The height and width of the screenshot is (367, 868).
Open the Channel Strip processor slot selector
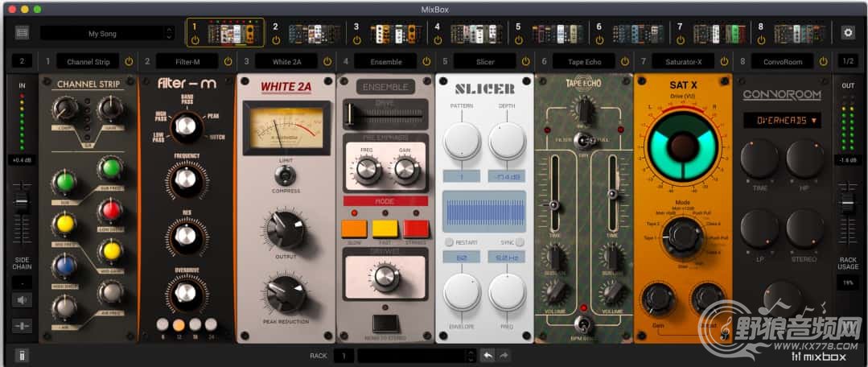click(88, 61)
